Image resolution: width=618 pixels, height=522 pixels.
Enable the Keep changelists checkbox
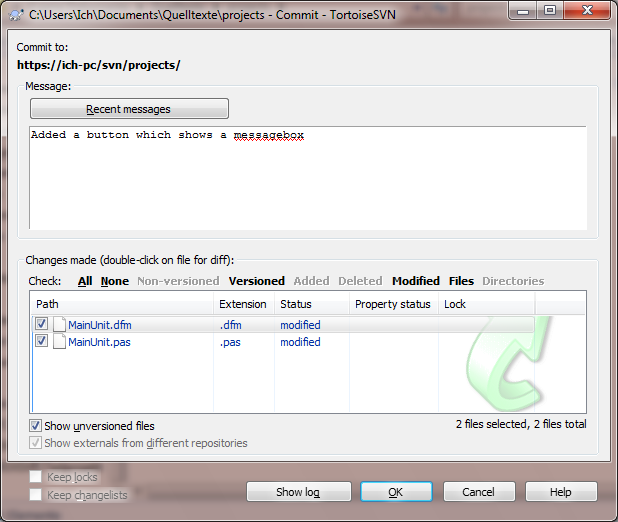35,494
